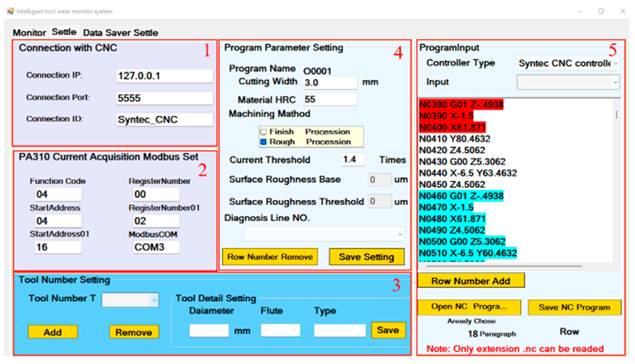
Task: Click the Connection IP input field
Action: coord(164,76)
